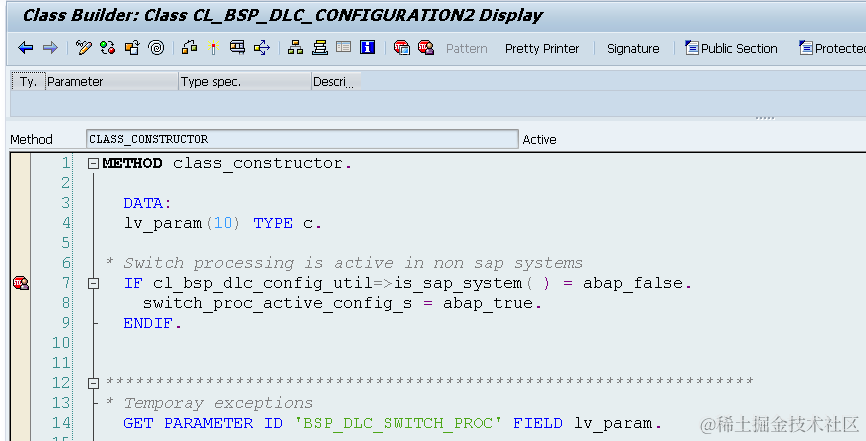The height and width of the screenshot is (441, 866).
Task: Click the Navigation Stack icon
Action: tap(320, 48)
